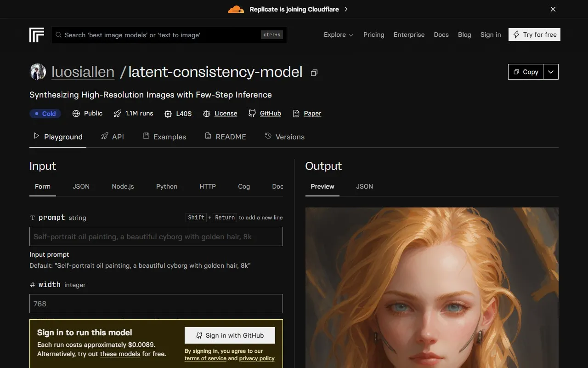Open the Copy button dropdown arrow

(x=551, y=72)
